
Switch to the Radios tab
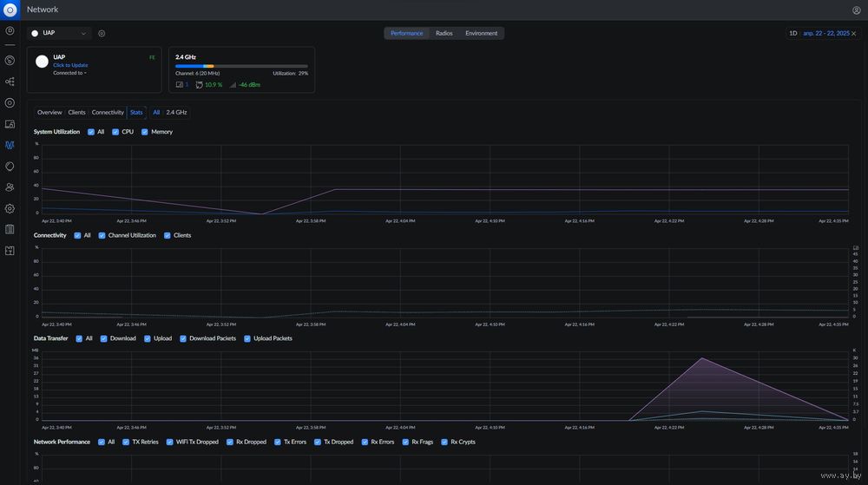pos(444,33)
